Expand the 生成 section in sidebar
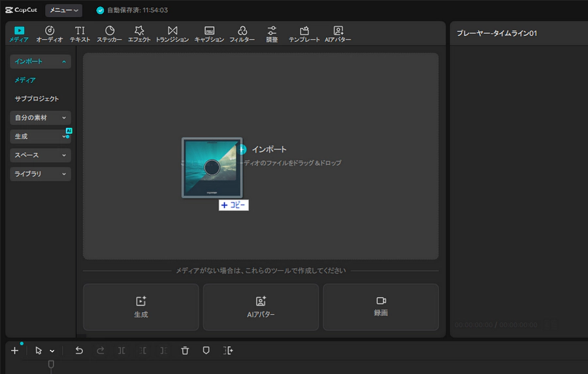 coord(41,136)
